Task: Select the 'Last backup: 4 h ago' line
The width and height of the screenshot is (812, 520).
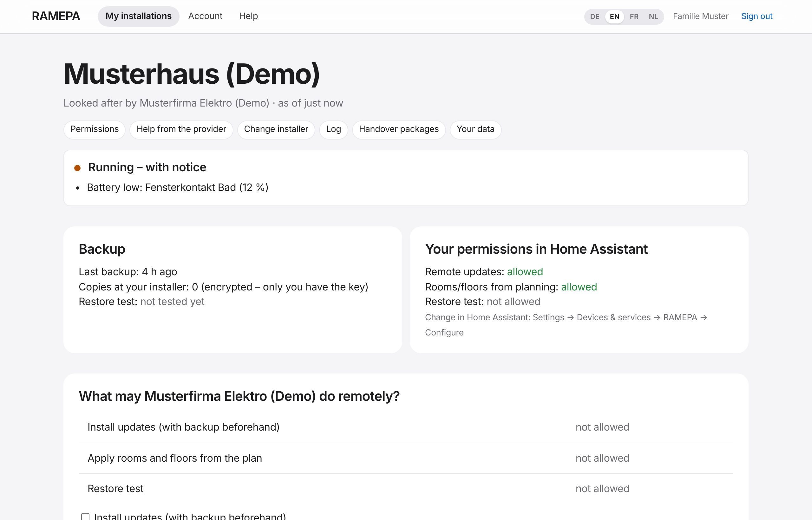Action: coord(128,272)
